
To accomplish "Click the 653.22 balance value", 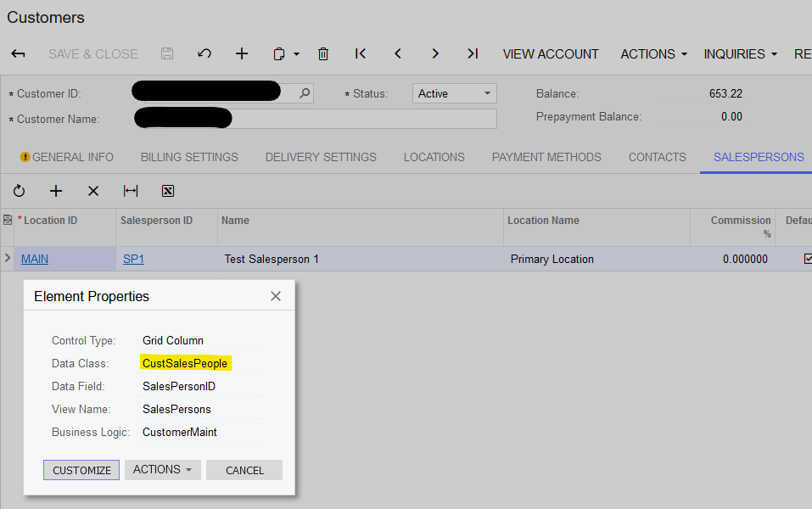I will (725, 93).
